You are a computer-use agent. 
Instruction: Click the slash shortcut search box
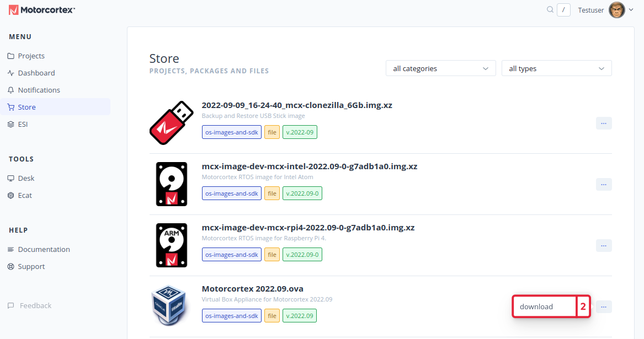(x=563, y=10)
